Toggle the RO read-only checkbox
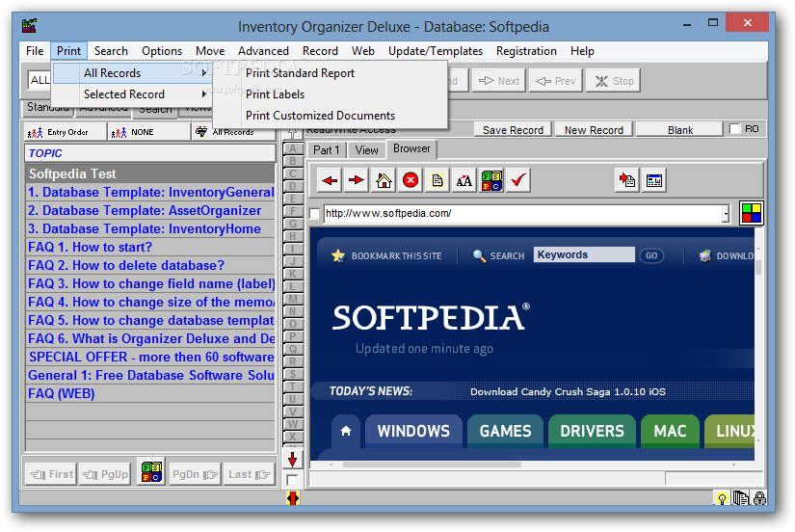795x532 pixels. [x=734, y=129]
